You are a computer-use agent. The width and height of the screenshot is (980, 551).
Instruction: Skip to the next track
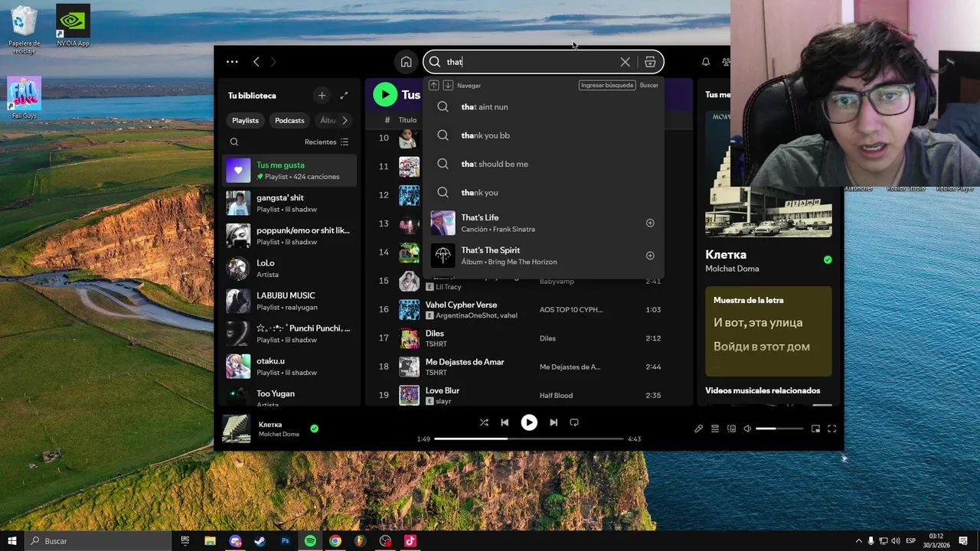point(554,422)
